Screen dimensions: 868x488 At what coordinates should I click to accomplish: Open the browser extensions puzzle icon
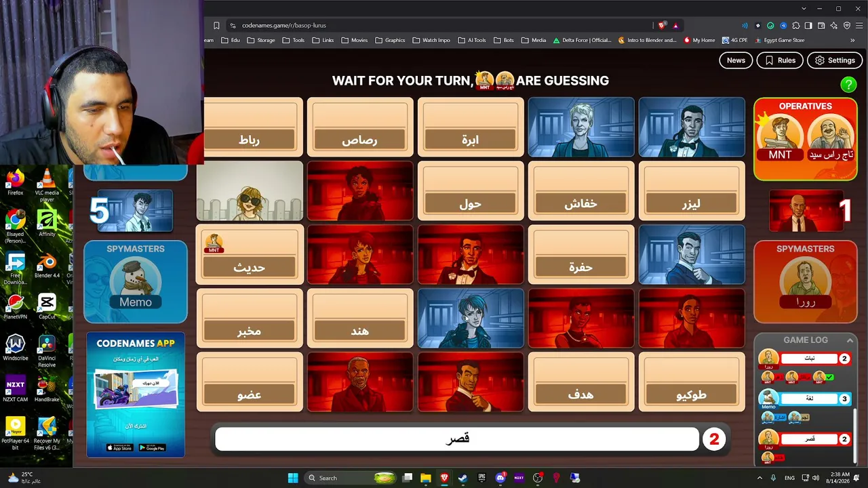(x=796, y=26)
